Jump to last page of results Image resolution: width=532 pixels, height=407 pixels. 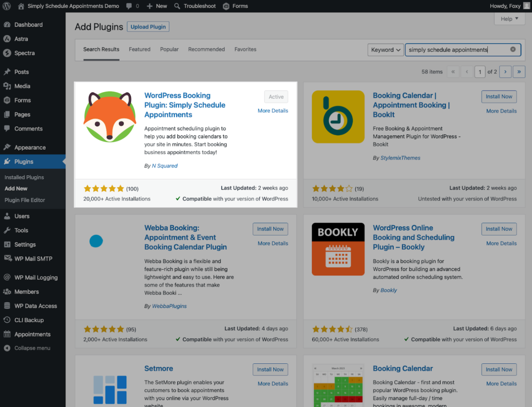519,72
